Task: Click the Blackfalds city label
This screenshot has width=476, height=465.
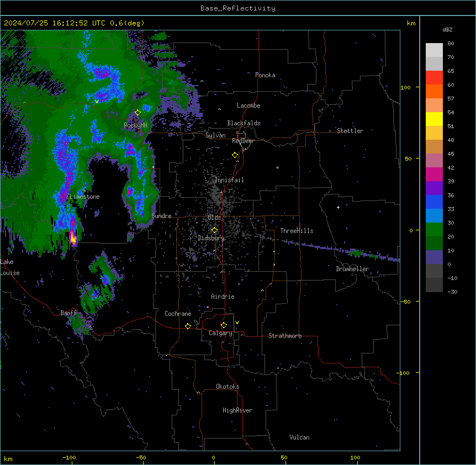Action: 244,123
